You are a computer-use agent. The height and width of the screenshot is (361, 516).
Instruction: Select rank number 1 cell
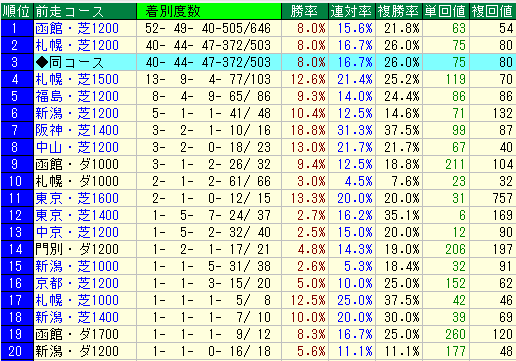[17, 28]
